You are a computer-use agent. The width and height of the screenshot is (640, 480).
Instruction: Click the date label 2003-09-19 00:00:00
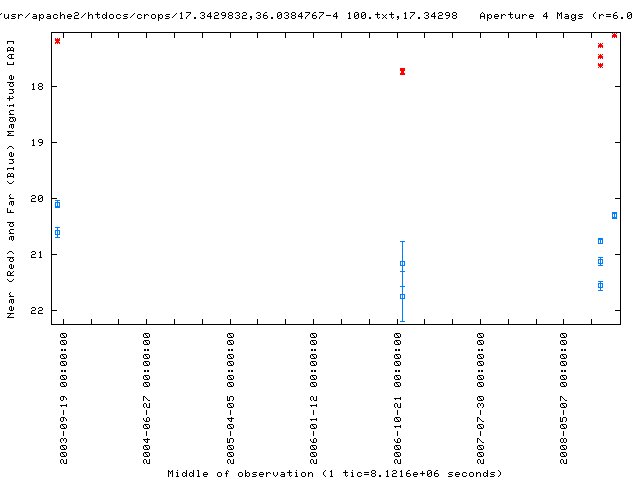point(64,398)
